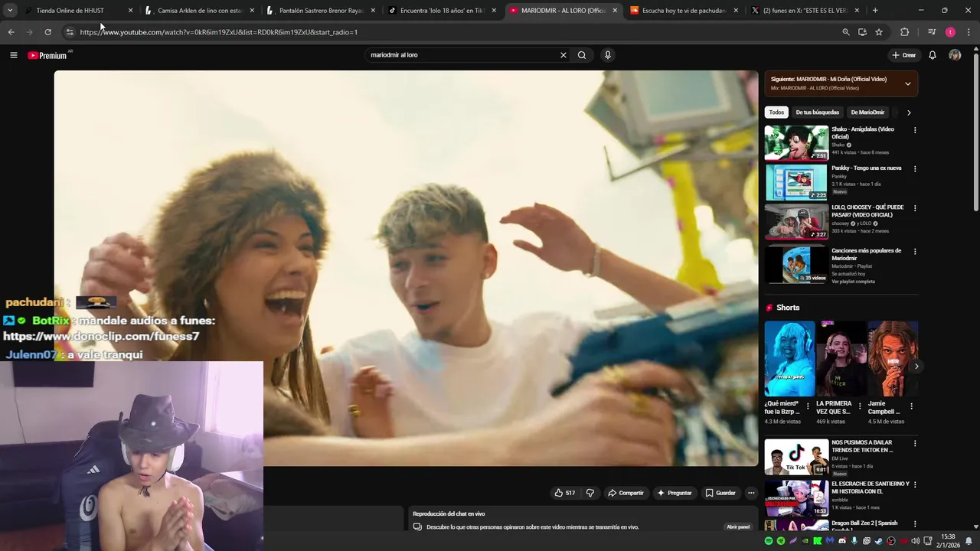Switch to Escucha hoy te vi de pachudani tab
Image resolution: width=980 pixels, height=551 pixels.
pos(684,11)
